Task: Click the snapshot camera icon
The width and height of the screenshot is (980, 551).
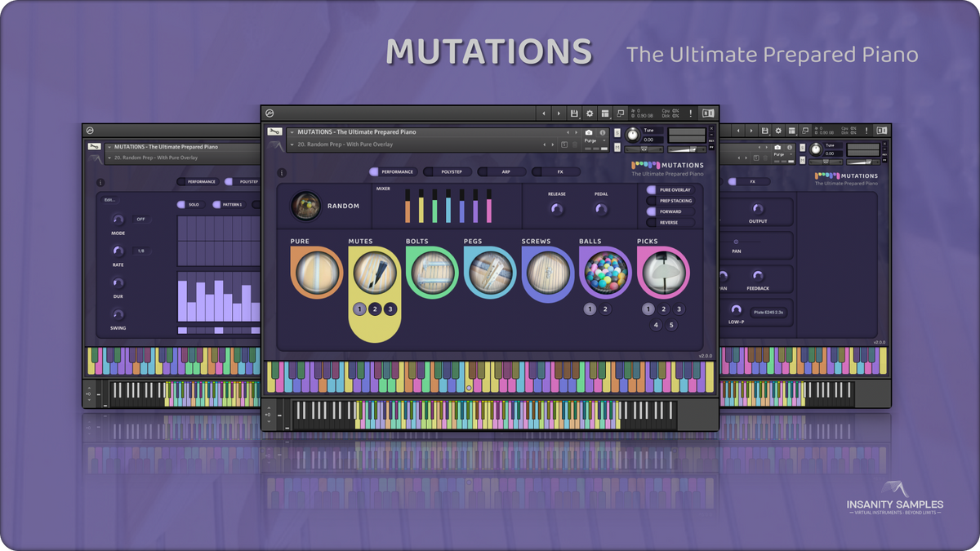Action: pos(590,131)
